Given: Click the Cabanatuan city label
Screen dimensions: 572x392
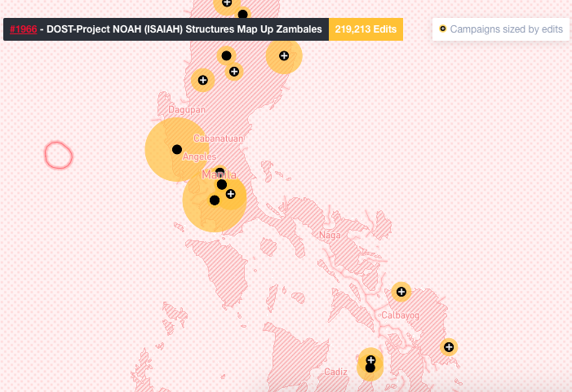Looking at the screenshot, I should [218, 139].
